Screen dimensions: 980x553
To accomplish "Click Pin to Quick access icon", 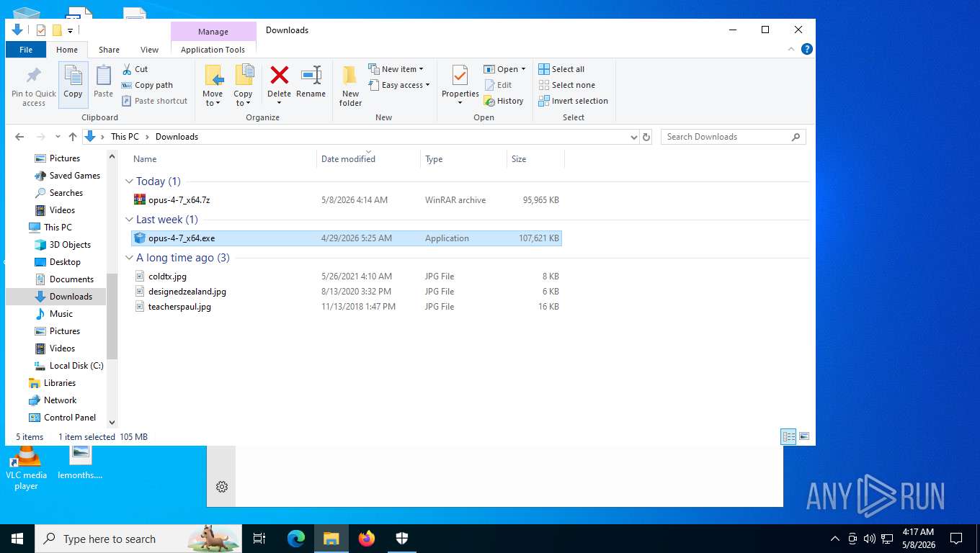I will pos(33,76).
